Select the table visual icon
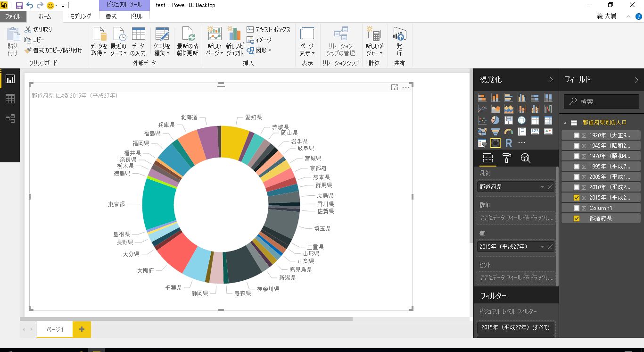Image resolution: width=644 pixels, height=352 pixels. point(535,120)
